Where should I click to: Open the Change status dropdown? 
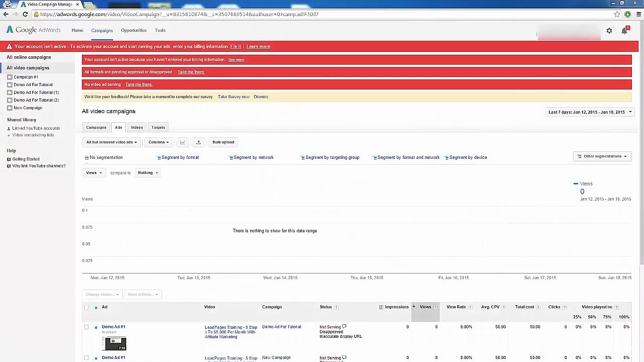pos(102,295)
